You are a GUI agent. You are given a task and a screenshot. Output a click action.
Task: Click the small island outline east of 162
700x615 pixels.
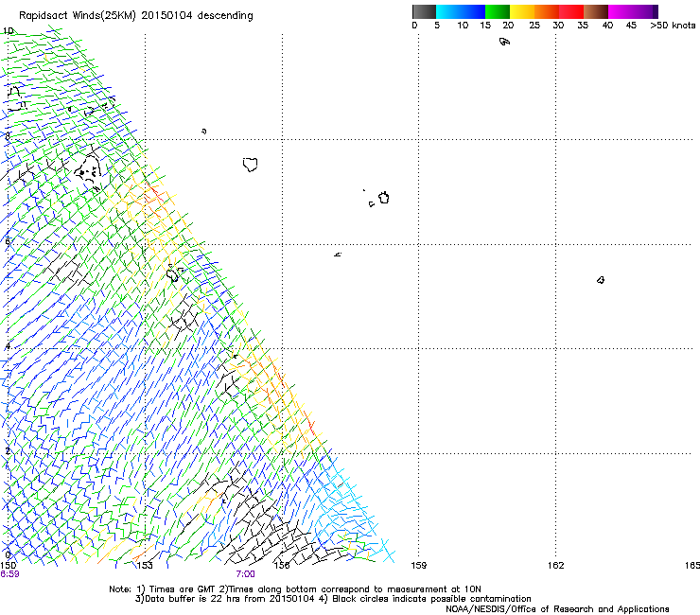tap(601, 280)
